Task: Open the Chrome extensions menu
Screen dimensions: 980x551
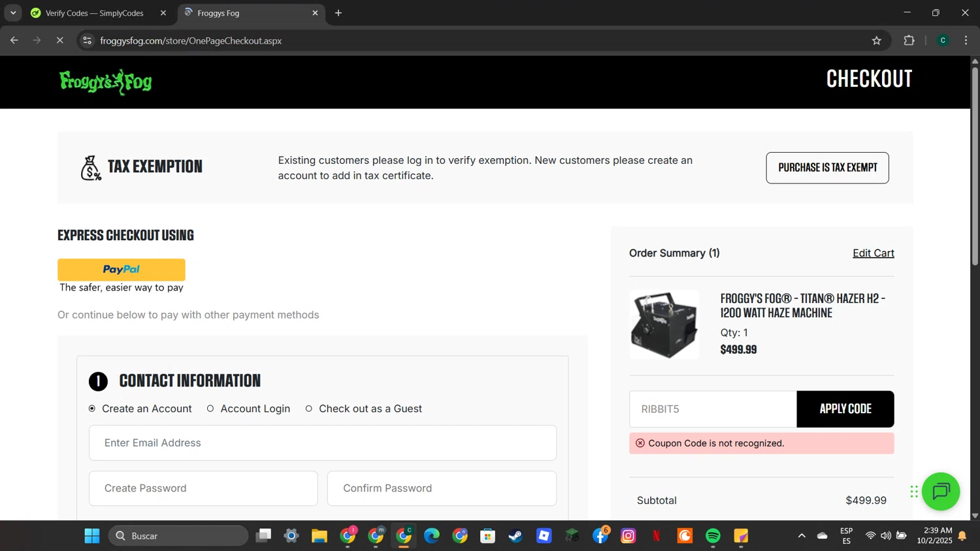Action: click(x=909, y=40)
